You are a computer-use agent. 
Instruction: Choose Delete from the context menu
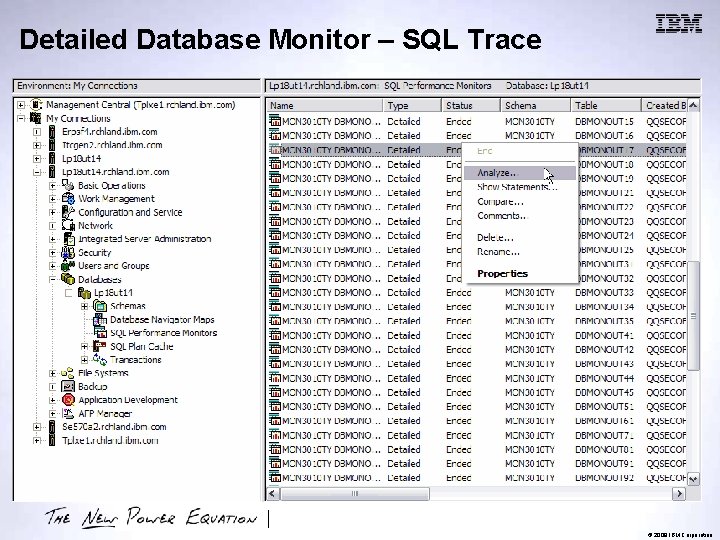[x=520, y=237]
